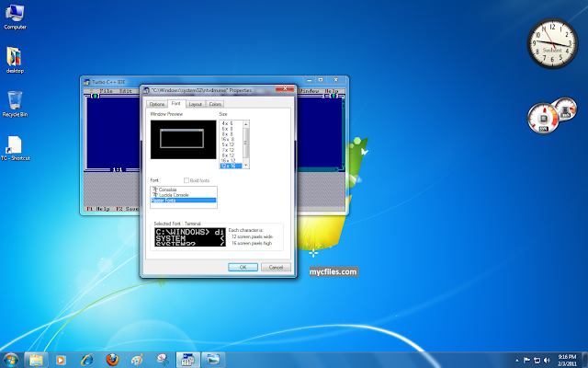Select the Font tab
Image resolution: width=588 pixels, height=368 pixels.
click(175, 103)
